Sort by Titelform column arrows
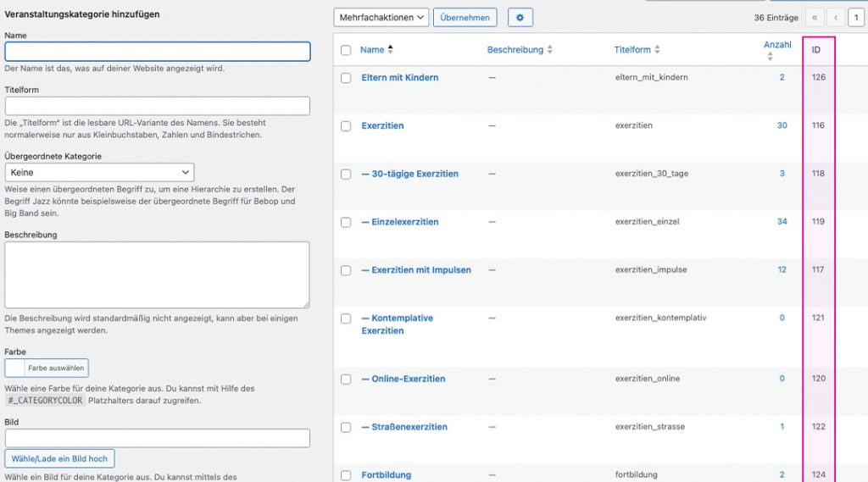 (657, 50)
